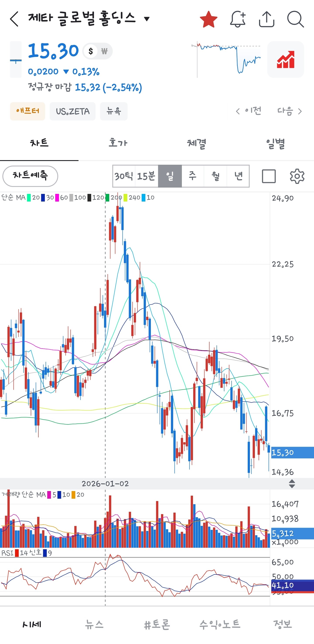Tap the 애프터 market tag
Screen dimensions: 314x644
pyautogui.click(x=27, y=111)
